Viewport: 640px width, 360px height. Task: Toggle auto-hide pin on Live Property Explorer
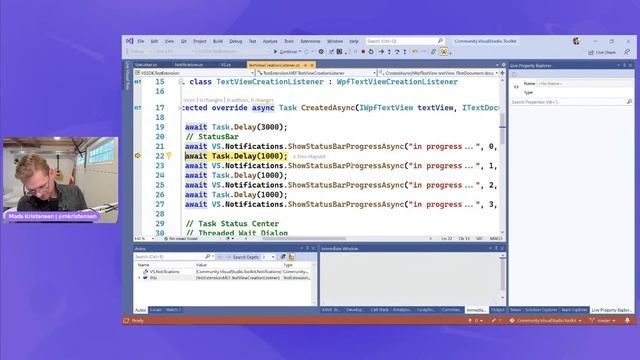coord(624,65)
